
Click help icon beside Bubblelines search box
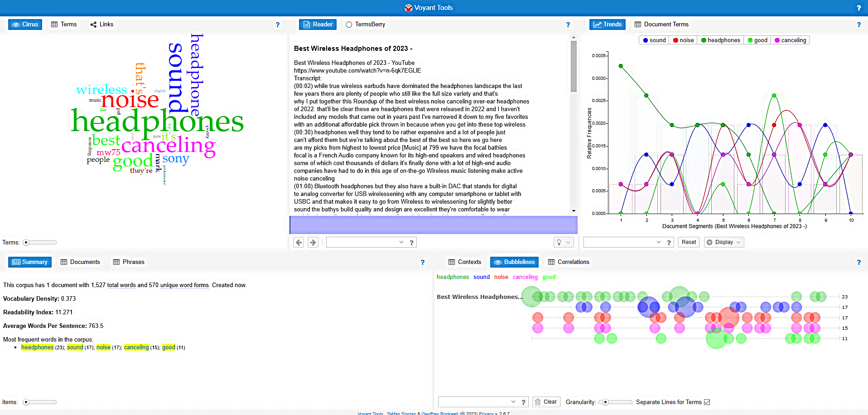[523, 402]
